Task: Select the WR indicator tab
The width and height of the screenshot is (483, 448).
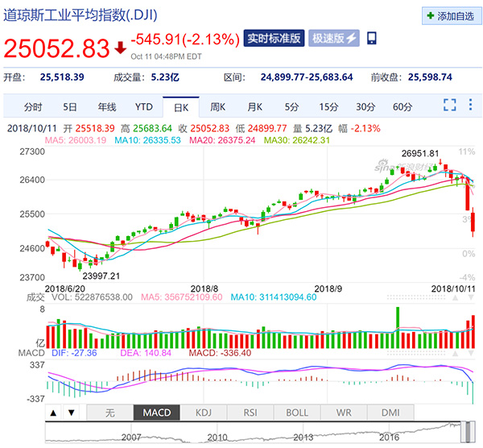Action: click(344, 413)
